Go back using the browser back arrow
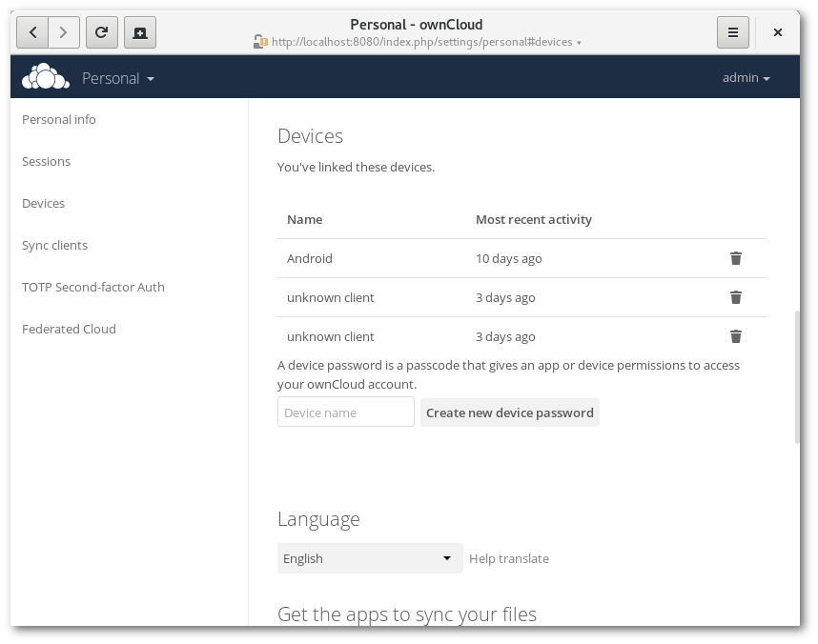The image size is (818, 644). coord(32,31)
